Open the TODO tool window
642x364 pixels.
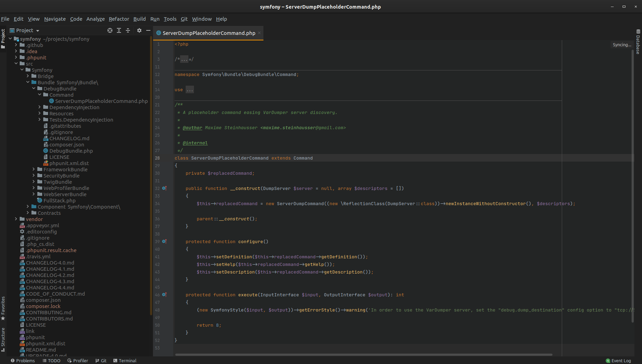coord(52,361)
